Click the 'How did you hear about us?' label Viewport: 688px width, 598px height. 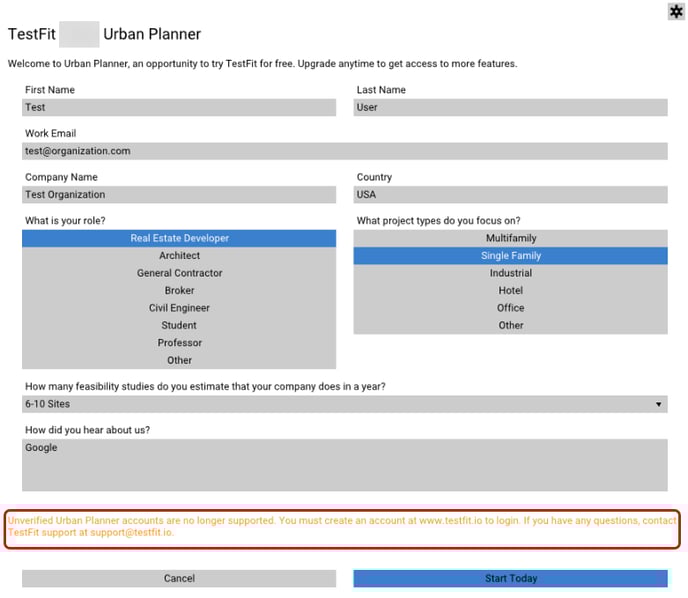point(87,430)
